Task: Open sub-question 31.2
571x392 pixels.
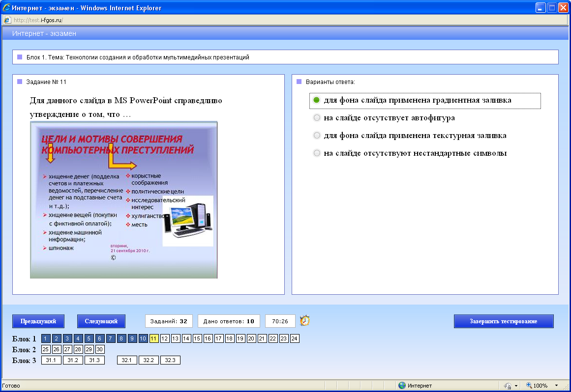Action: [x=73, y=360]
